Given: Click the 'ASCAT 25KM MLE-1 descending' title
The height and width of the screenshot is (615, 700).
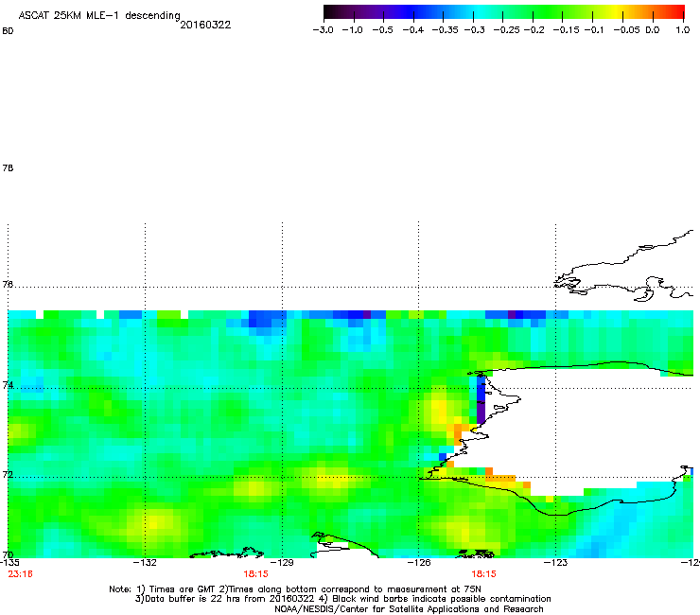Looking at the screenshot, I should point(99,16).
